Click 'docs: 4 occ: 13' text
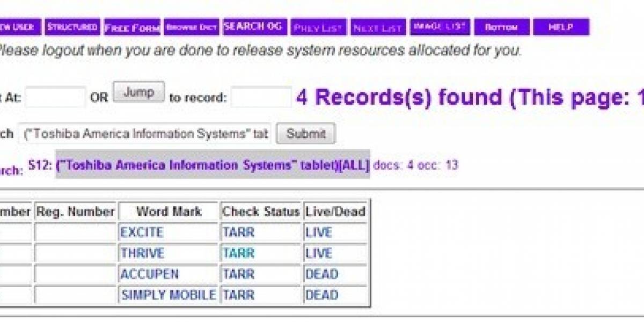 (x=415, y=165)
